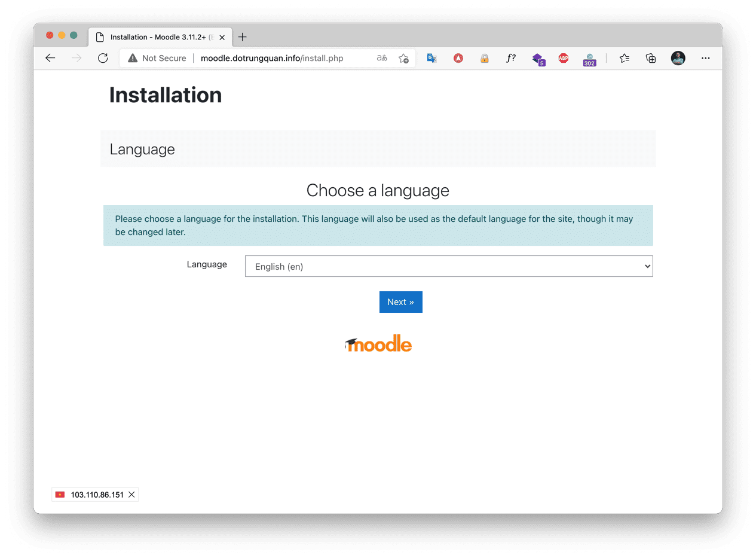Dismiss the 103.110.86.151 IP badge
Image resolution: width=756 pixels, height=558 pixels.
pyautogui.click(x=131, y=495)
